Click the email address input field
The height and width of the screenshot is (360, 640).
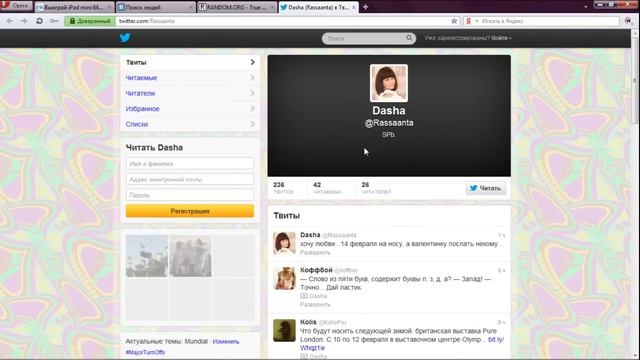coord(190,179)
